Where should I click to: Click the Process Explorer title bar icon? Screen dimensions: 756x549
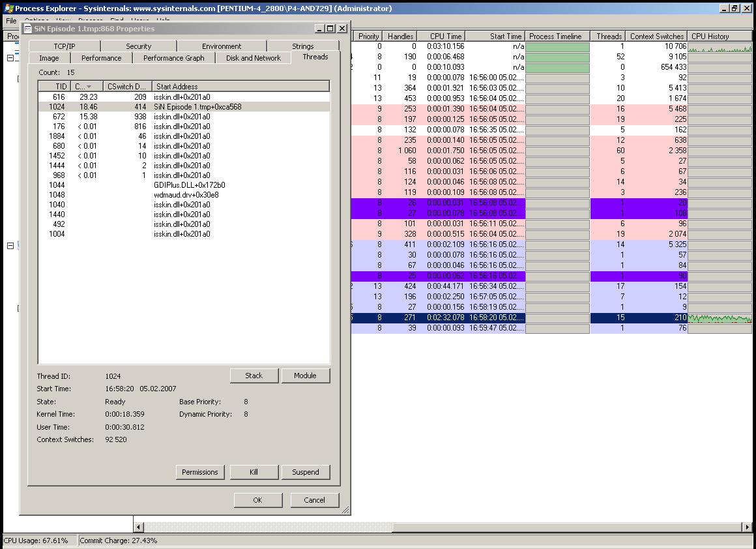tap(8, 8)
